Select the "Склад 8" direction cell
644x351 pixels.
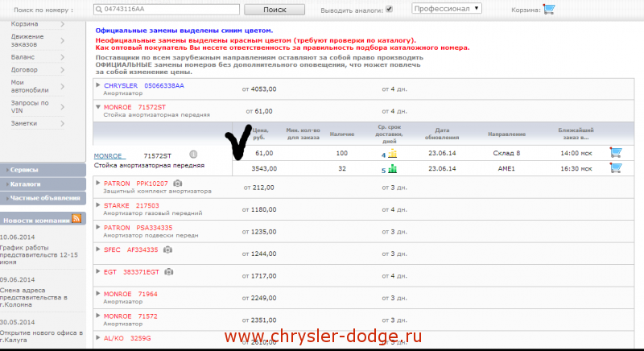coord(506,153)
